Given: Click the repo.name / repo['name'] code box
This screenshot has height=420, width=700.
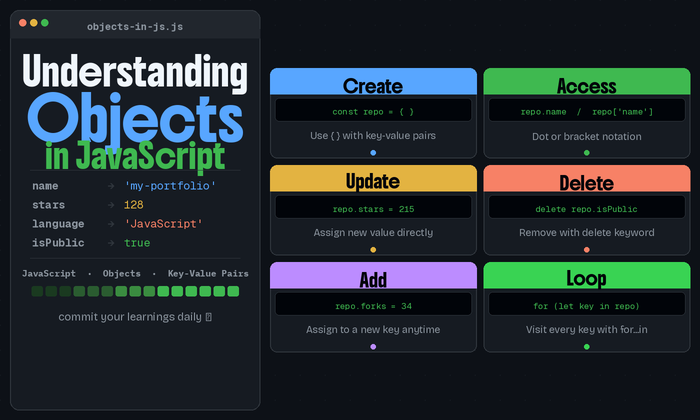Looking at the screenshot, I should [587, 110].
